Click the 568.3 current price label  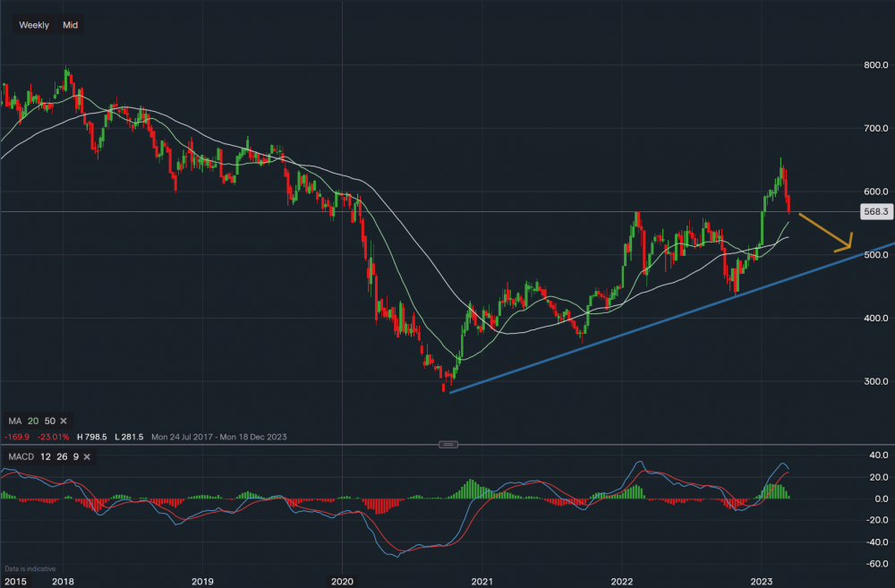click(874, 212)
